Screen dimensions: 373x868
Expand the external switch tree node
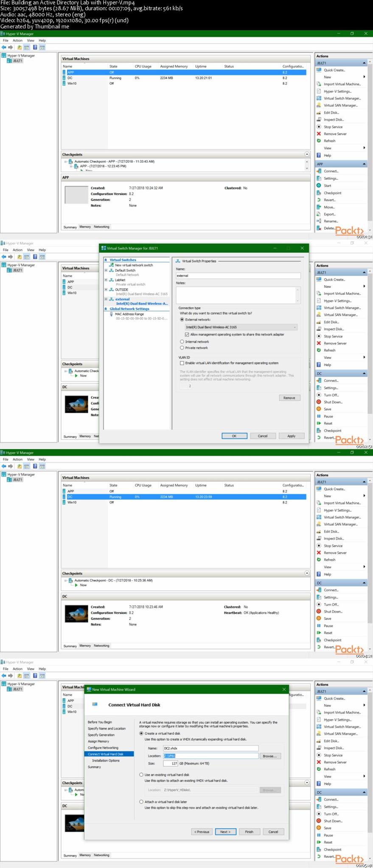point(106,299)
